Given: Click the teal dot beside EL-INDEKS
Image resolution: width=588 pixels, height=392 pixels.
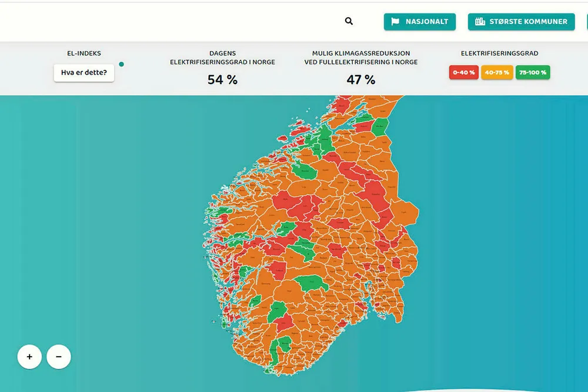Looking at the screenshot, I should 121,64.
